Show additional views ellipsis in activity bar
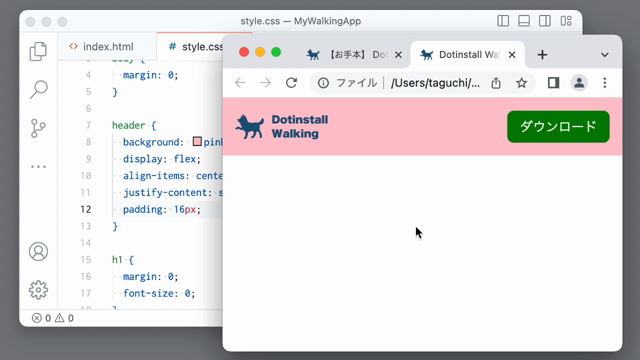This screenshot has width=640, height=360. tap(38, 167)
